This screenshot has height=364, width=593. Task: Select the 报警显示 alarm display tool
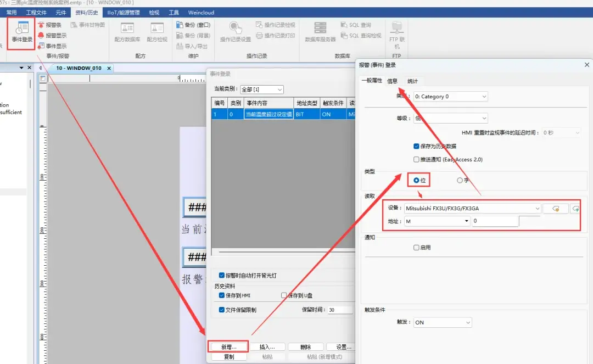pyautogui.click(x=52, y=36)
